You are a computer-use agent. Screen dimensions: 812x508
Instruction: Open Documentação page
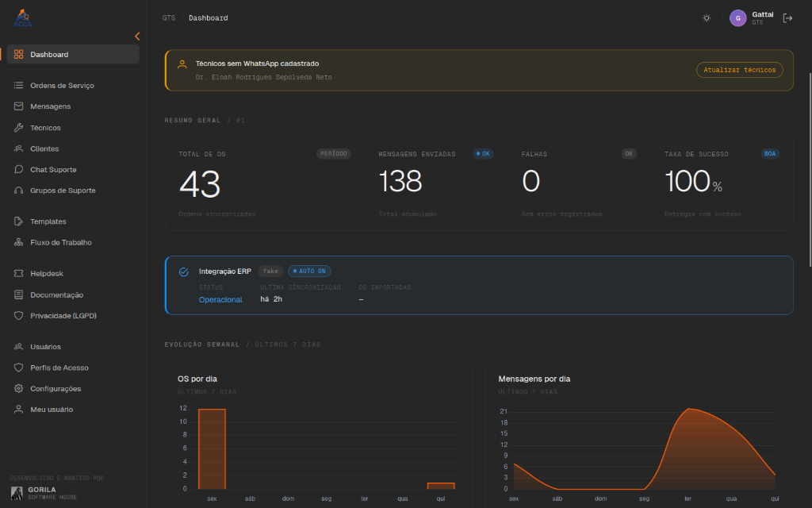tap(73, 295)
